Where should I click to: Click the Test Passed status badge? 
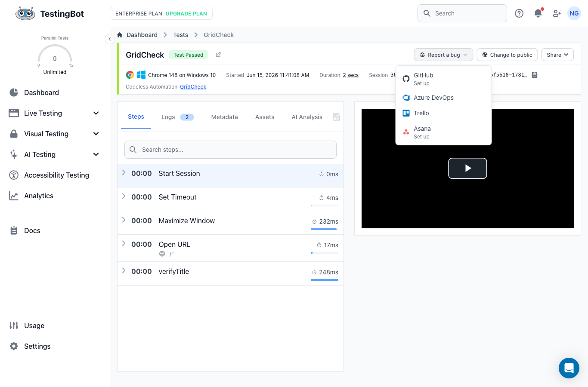(x=189, y=55)
